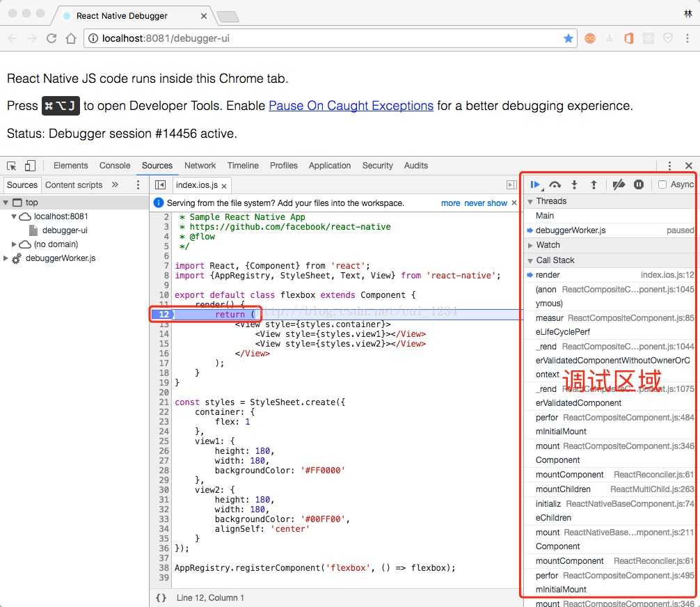Pretty print with the curly braces button

(161, 598)
